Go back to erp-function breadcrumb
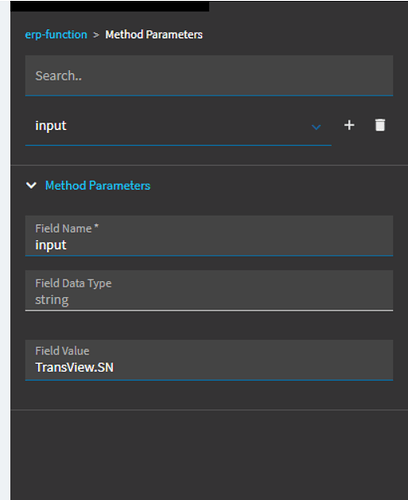Viewport: 408px width, 500px height. pos(56,35)
